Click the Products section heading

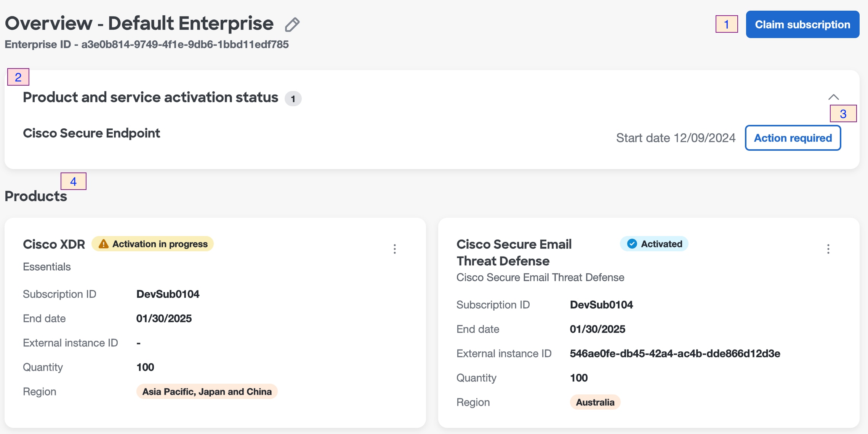[x=36, y=196]
